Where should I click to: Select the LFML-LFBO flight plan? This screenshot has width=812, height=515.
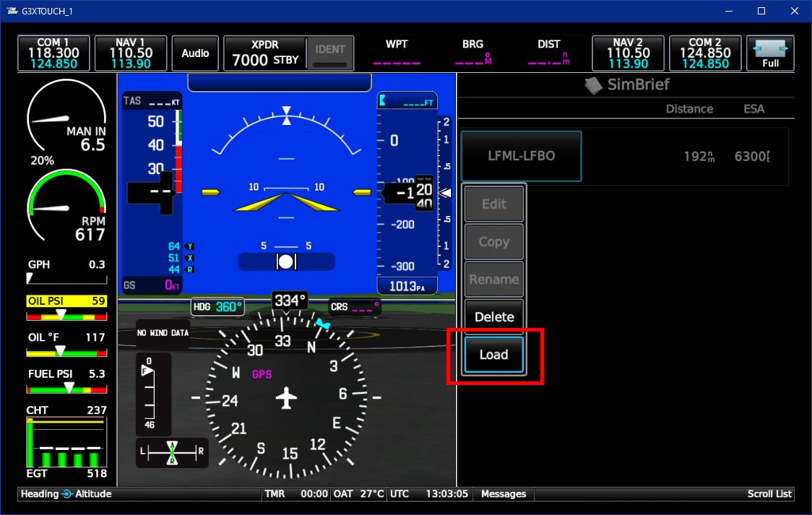click(x=521, y=156)
